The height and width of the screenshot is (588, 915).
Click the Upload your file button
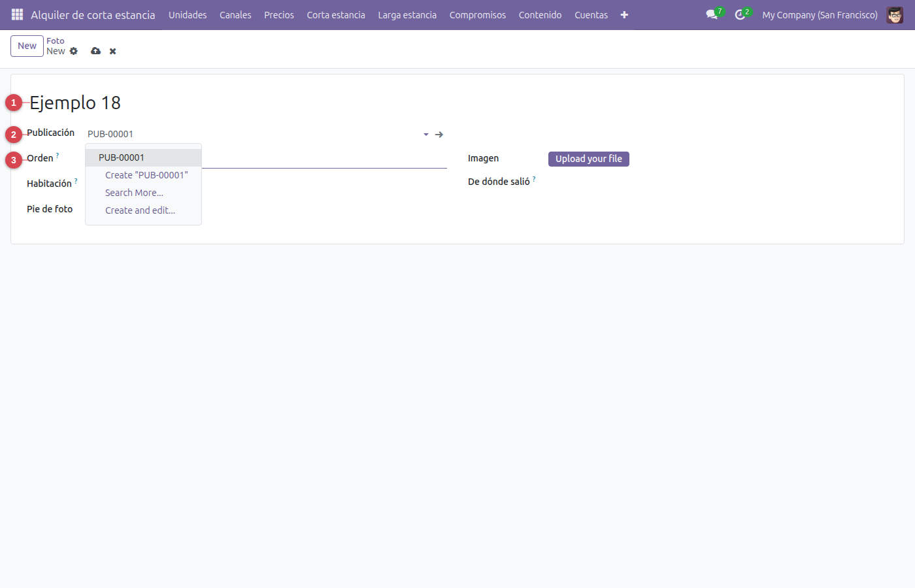[x=589, y=159]
